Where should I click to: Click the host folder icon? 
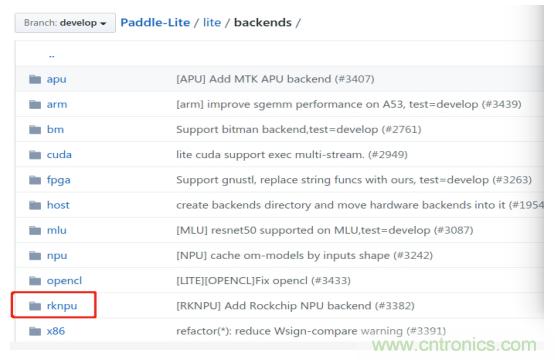click(35, 205)
